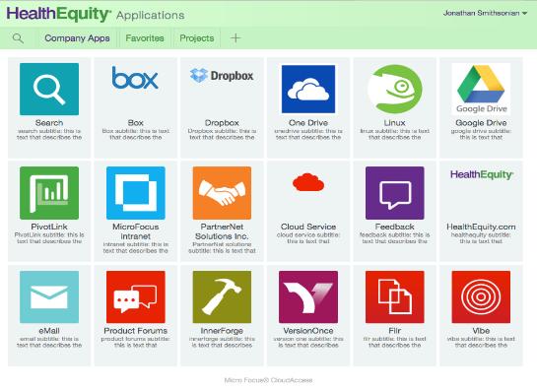Open the Box application icon

coord(135,78)
